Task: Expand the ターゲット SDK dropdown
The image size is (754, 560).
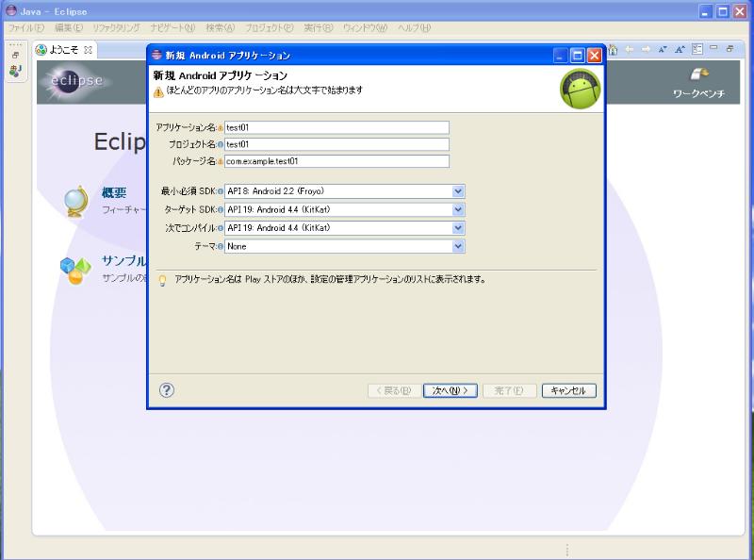Action: pyautogui.click(x=458, y=209)
